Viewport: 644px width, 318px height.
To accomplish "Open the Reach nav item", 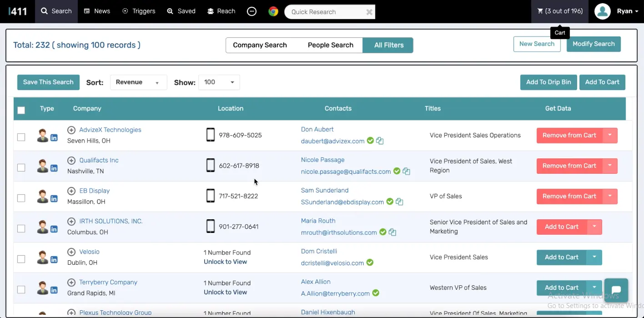I will pos(221,11).
